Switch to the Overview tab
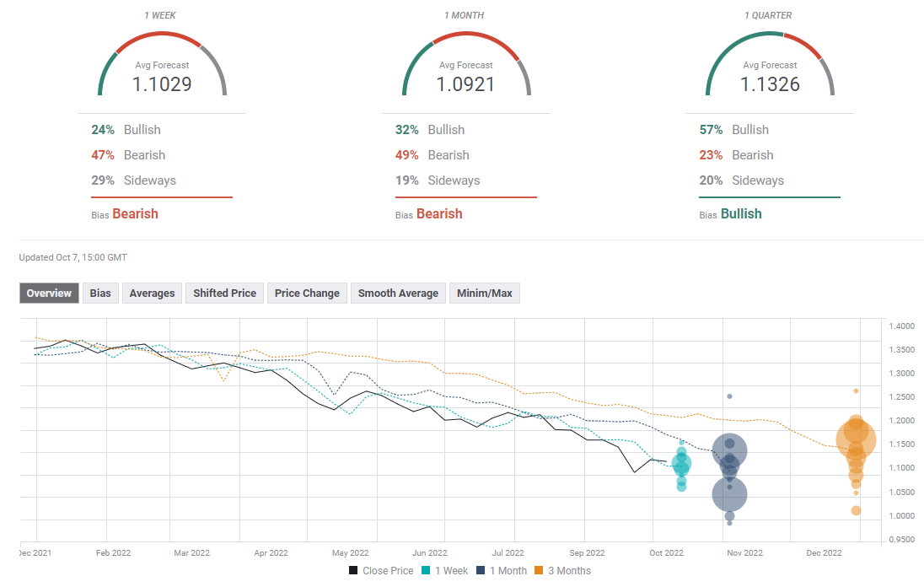The width and height of the screenshot is (924, 587). pos(49,293)
